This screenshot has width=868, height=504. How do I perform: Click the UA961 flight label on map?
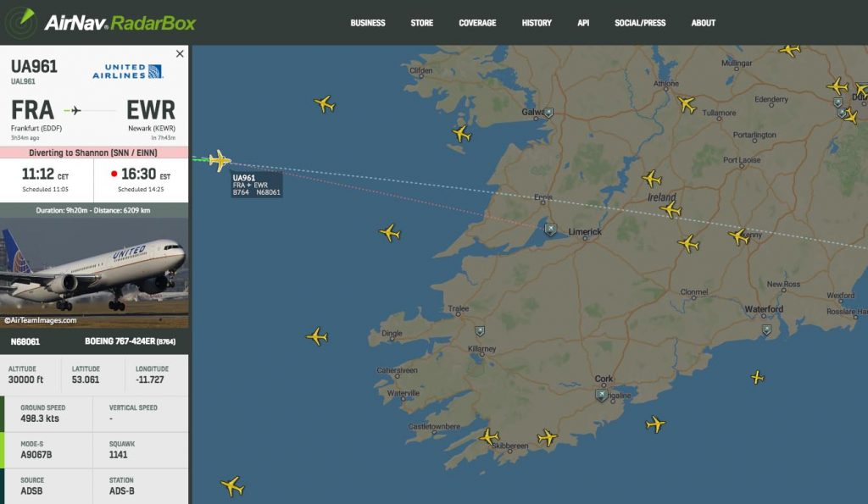[256, 185]
